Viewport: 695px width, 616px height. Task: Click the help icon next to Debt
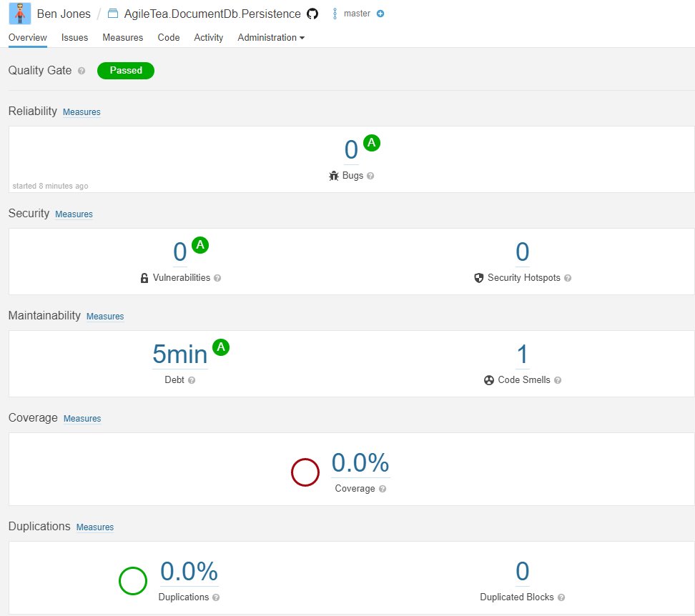point(192,380)
